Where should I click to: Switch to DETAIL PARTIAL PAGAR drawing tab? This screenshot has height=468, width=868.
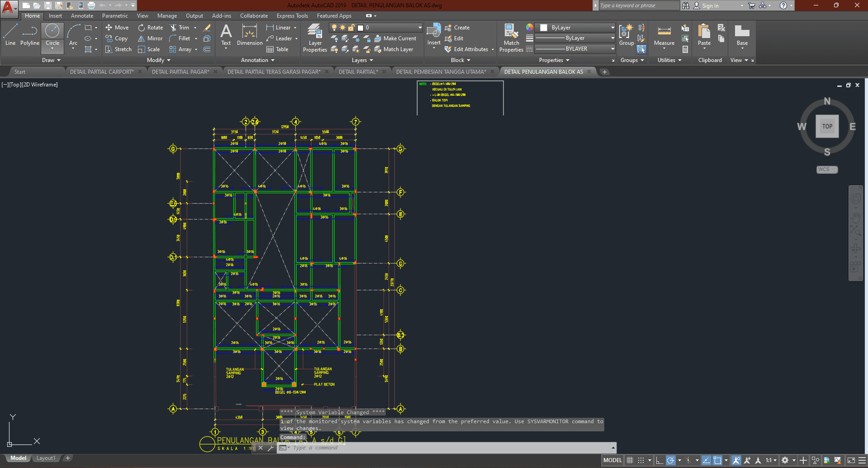tap(180, 72)
